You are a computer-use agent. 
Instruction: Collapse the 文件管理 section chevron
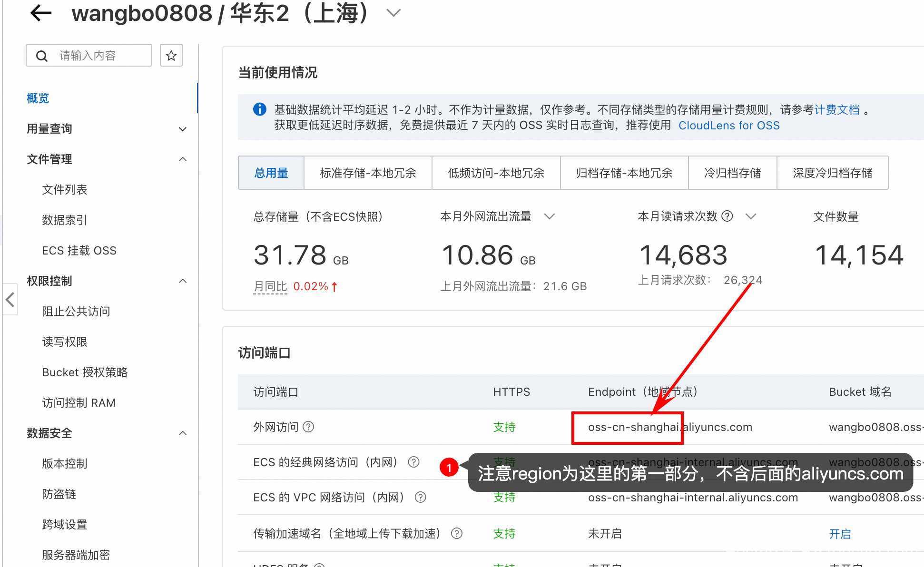point(182,159)
